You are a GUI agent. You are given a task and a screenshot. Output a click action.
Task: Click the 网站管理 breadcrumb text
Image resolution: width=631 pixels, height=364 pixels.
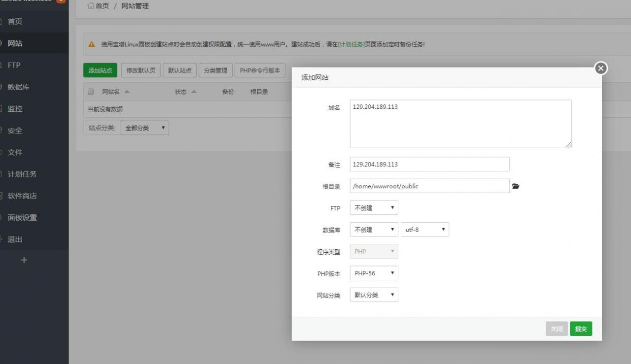(x=135, y=6)
